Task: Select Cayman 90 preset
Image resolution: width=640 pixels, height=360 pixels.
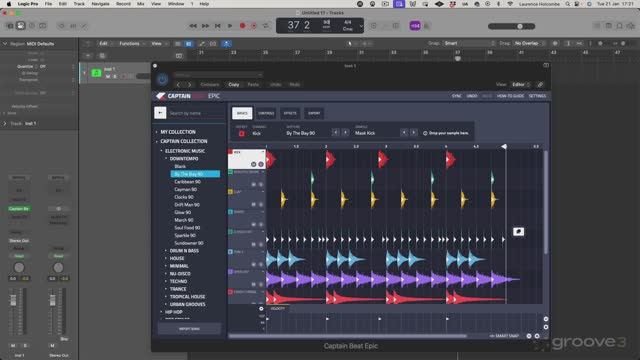Action: click(186, 189)
